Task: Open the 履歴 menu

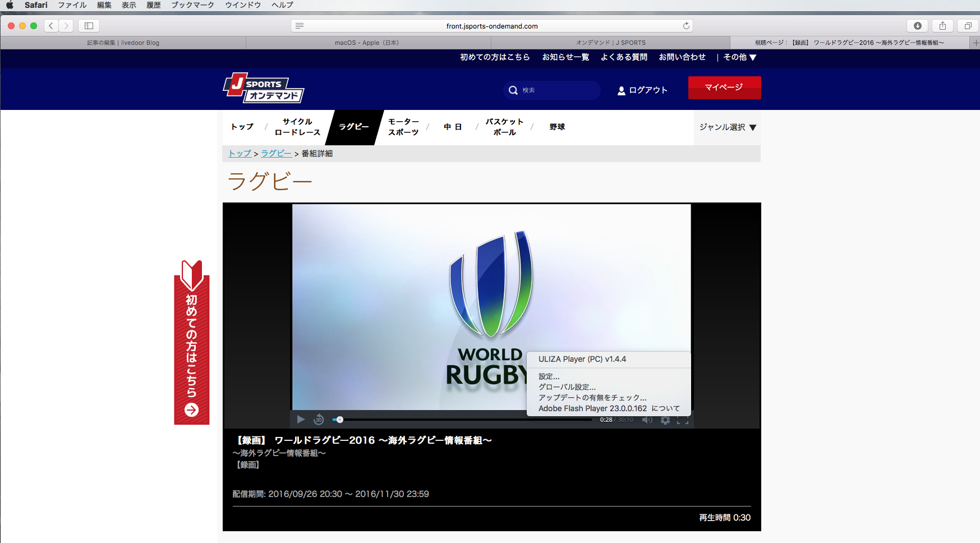Action: click(154, 5)
